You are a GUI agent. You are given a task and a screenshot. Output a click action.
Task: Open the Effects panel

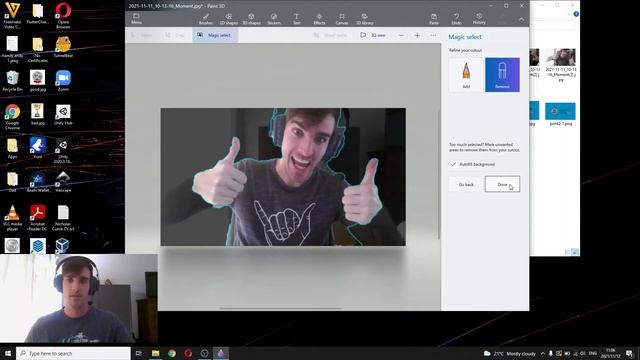[319, 19]
